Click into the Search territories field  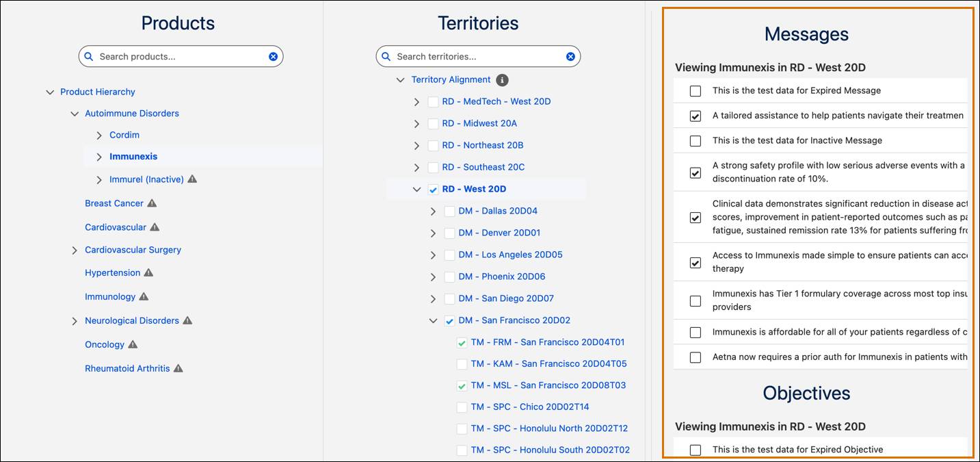tap(478, 57)
